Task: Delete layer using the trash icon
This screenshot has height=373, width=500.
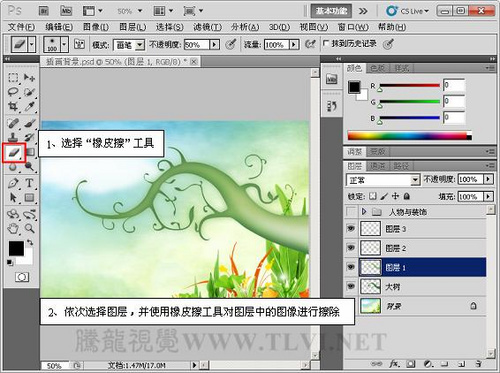Action: coord(479,364)
